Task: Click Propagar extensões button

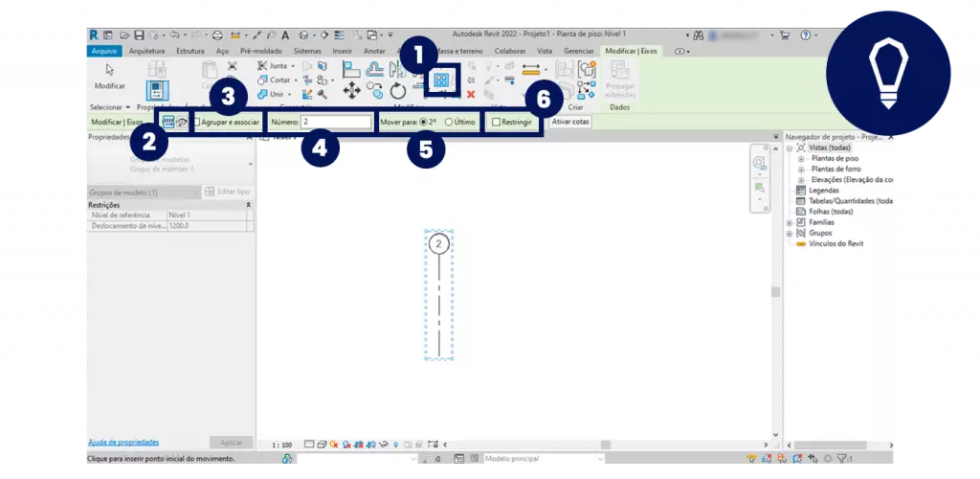Action: point(620,80)
